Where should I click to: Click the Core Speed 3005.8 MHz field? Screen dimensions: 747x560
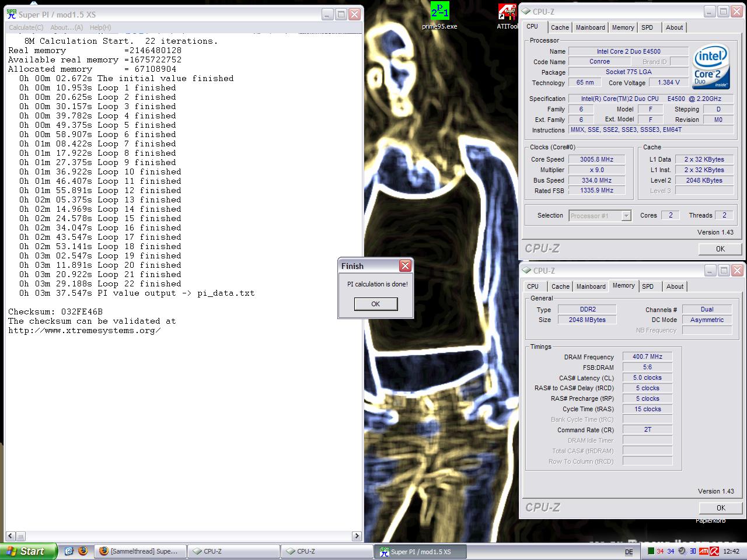(x=595, y=159)
